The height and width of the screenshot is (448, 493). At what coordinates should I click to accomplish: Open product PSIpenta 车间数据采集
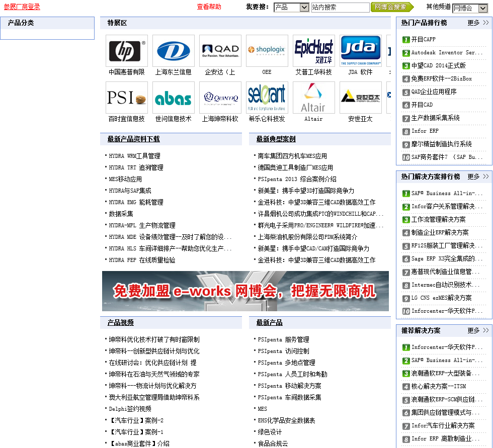coord(290,397)
